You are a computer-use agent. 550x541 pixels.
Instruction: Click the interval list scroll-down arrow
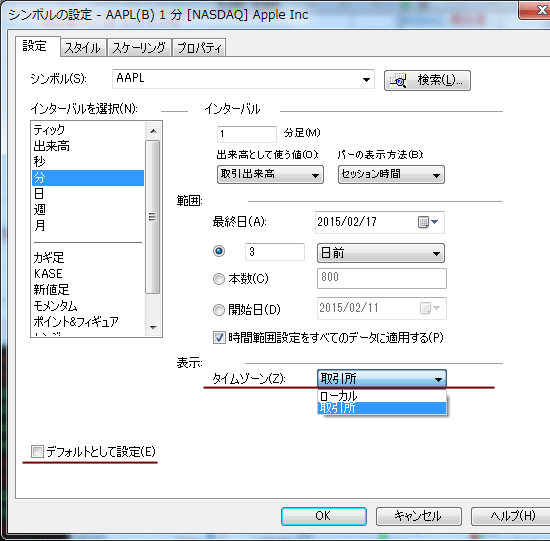coord(153,327)
